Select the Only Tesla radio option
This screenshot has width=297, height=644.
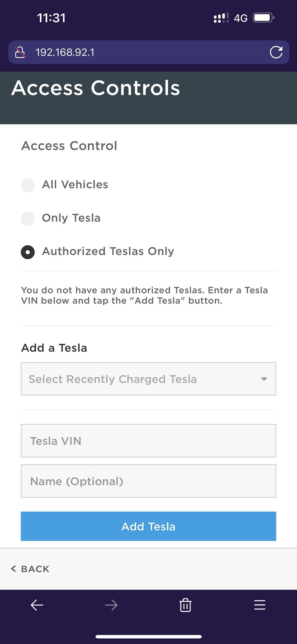pyautogui.click(x=28, y=218)
